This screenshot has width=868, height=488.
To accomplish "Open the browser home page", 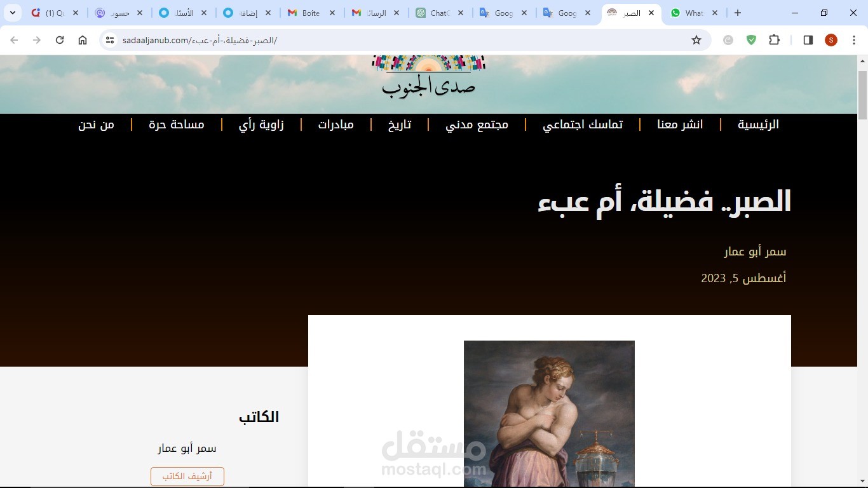I will pyautogui.click(x=83, y=40).
